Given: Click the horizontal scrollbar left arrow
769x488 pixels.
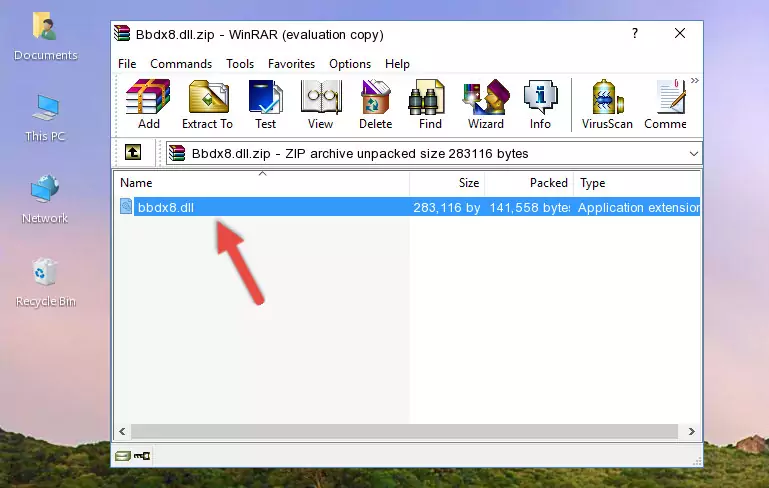Looking at the screenshot, I should 122,432.
